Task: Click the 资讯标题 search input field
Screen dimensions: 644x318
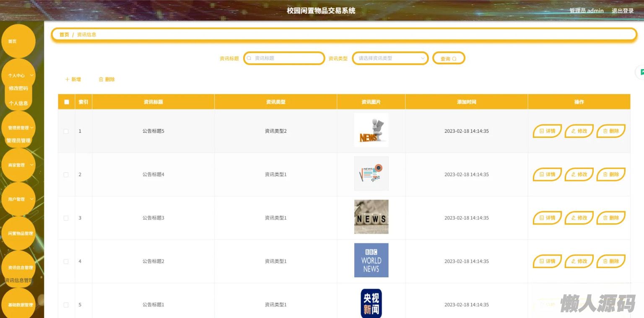Action: pos(285,58)
